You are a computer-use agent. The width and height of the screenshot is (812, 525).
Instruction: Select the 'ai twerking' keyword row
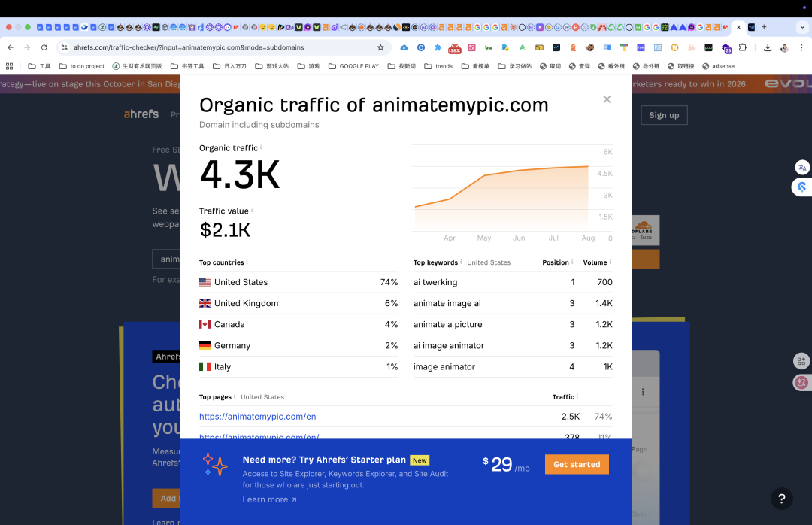pyautogui.click(x=513, y=282)
